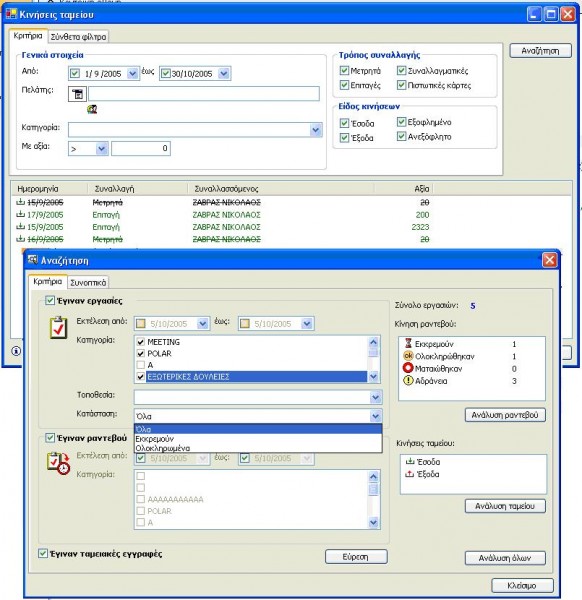Click the Αναζήτηση button in main window
The height and width of the screenshot is (600, 582).
[x=540, y=51]
